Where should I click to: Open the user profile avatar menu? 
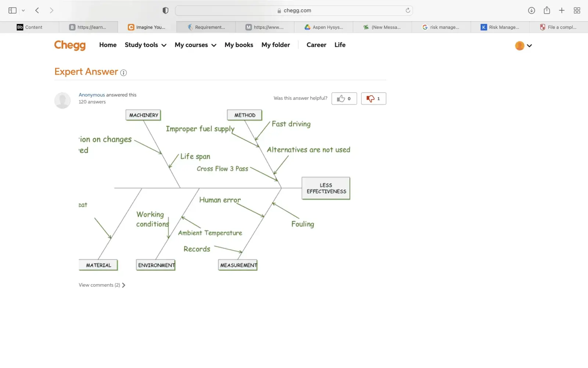523,46
